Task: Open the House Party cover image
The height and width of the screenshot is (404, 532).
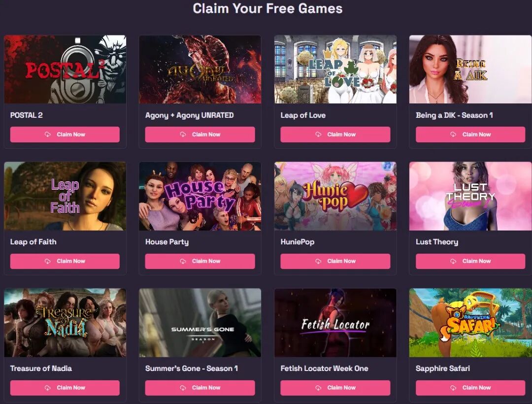Action: click(200, 196)
